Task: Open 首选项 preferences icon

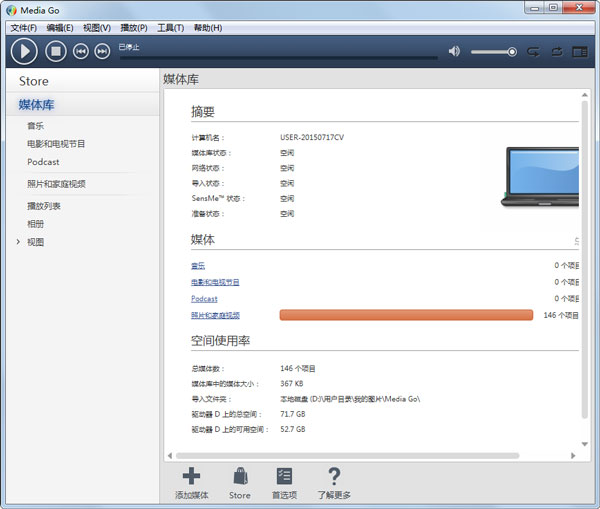Action: [284, 476]
